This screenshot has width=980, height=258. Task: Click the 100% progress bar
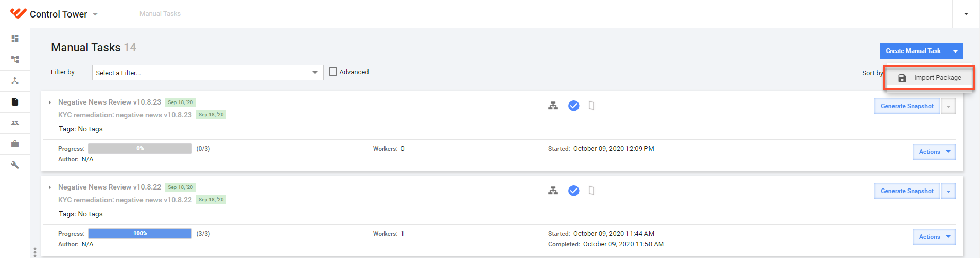(x=140, y=234)
